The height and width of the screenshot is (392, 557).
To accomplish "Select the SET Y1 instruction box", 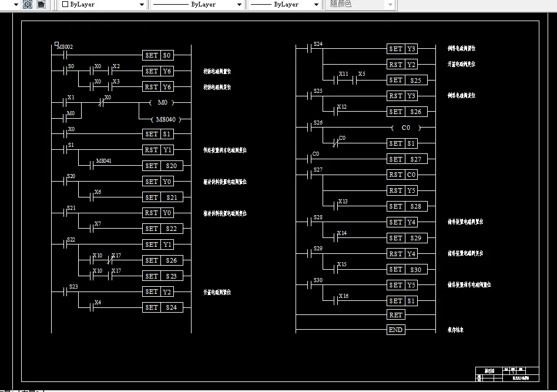I will 158,244.
